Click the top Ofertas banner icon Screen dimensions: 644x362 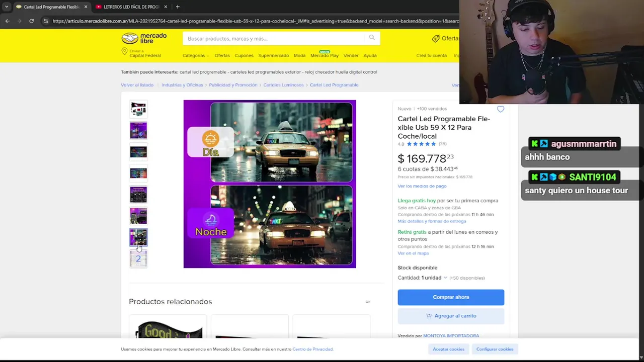436,38
